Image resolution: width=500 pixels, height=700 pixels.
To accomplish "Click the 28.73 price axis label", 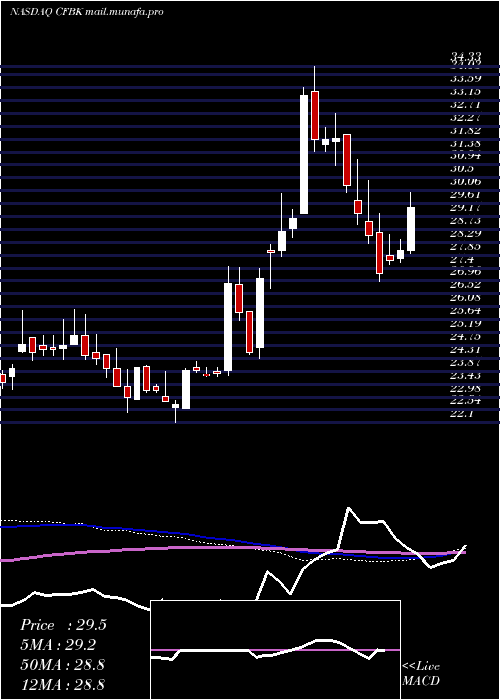I will 466,220.
